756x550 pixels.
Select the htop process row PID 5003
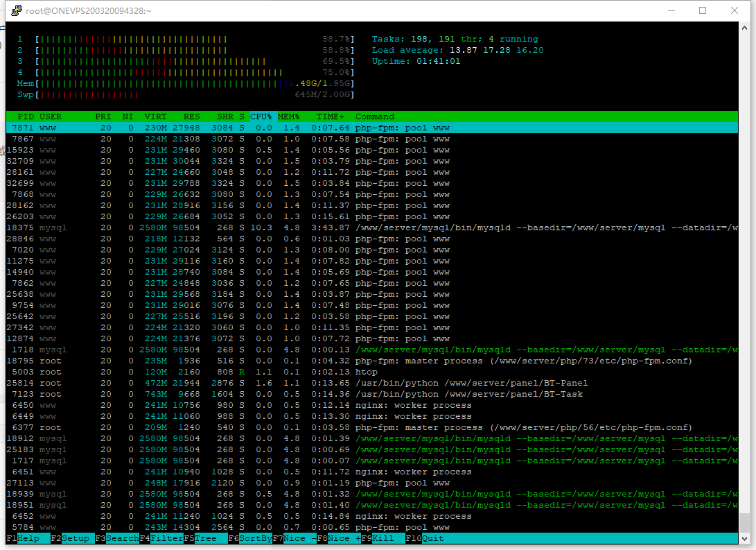[371, 372]
